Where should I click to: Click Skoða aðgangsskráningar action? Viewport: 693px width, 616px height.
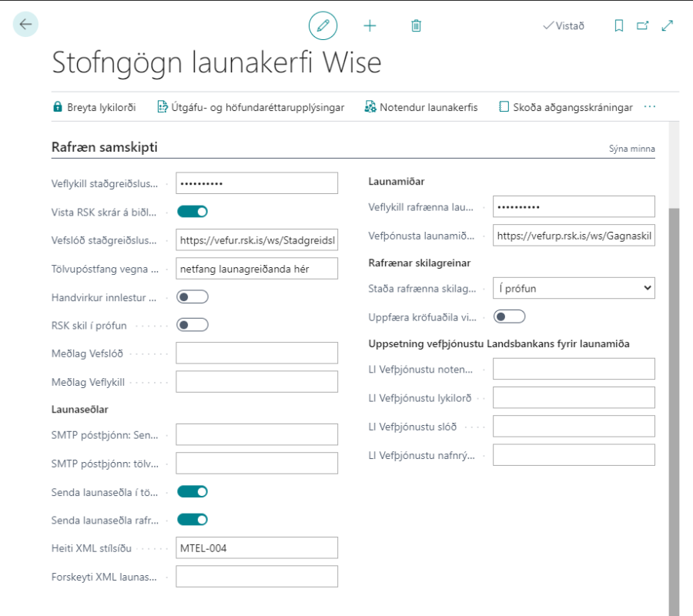(x=565, y=107)
